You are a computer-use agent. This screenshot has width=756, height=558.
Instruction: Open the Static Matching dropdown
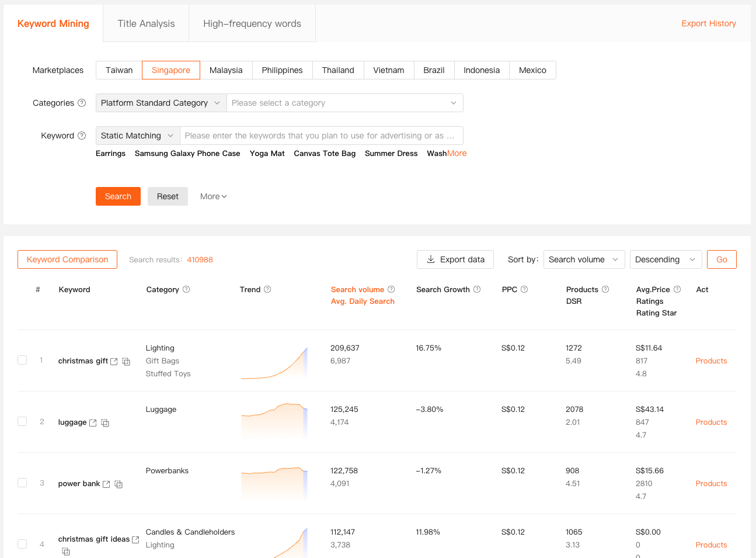[x=138, y=136]
